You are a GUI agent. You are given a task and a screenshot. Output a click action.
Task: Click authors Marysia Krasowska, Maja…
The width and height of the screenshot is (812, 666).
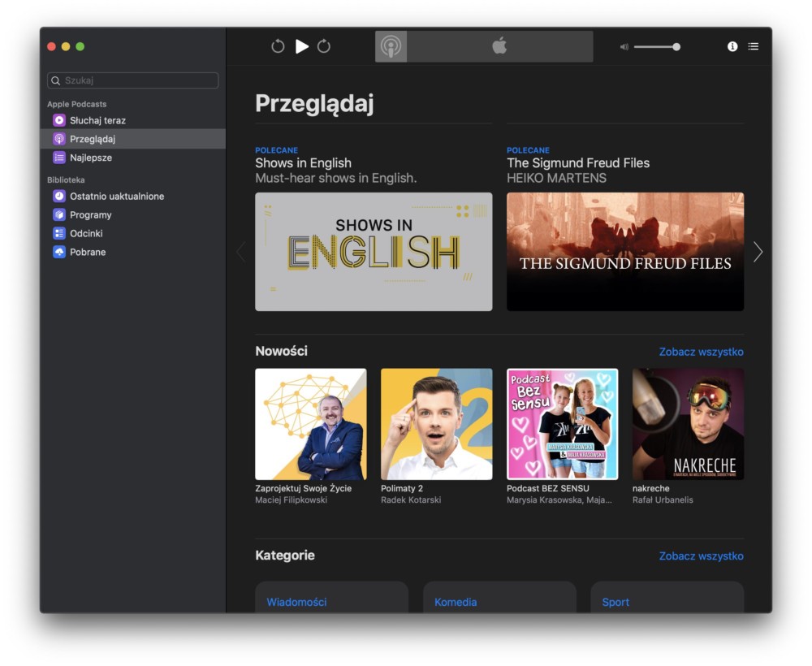pyautogui.click(x=559, y=500)
